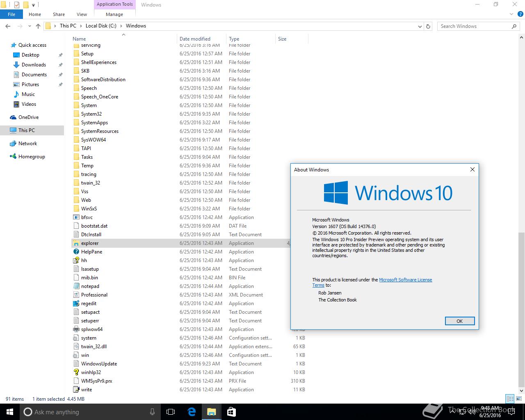
Task: Select the SoftwareDistribution folder row
Action: pyautogui.click(x=189, y=80)
